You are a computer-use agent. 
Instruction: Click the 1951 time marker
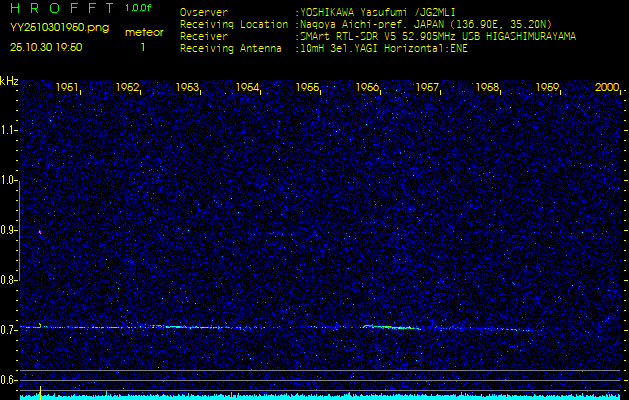pos(67,88)
